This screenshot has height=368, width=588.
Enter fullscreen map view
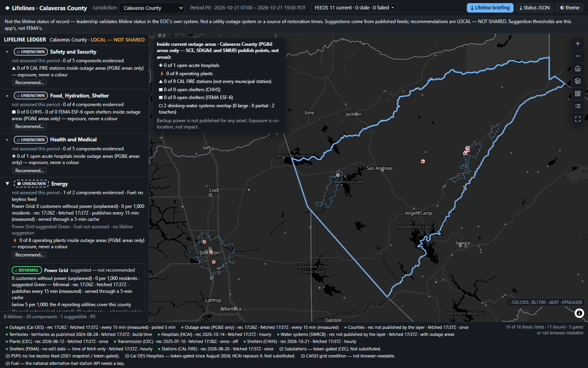577,119
